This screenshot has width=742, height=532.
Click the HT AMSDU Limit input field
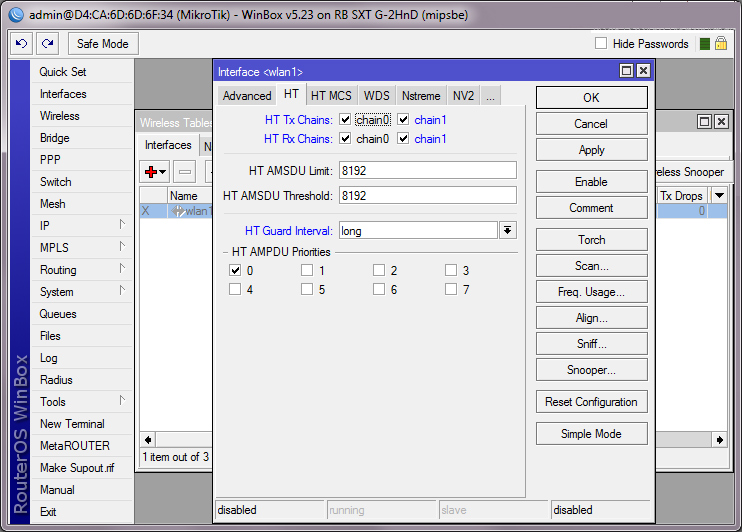point(427,170)
